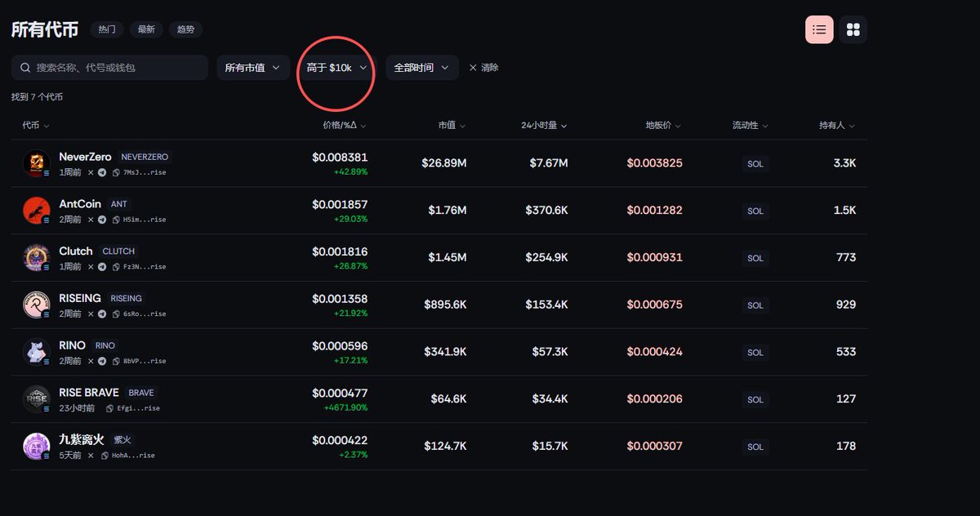The image size is (980, 516).
Task: Click Clutch floor price $0.000931
Action: (655, 258)
